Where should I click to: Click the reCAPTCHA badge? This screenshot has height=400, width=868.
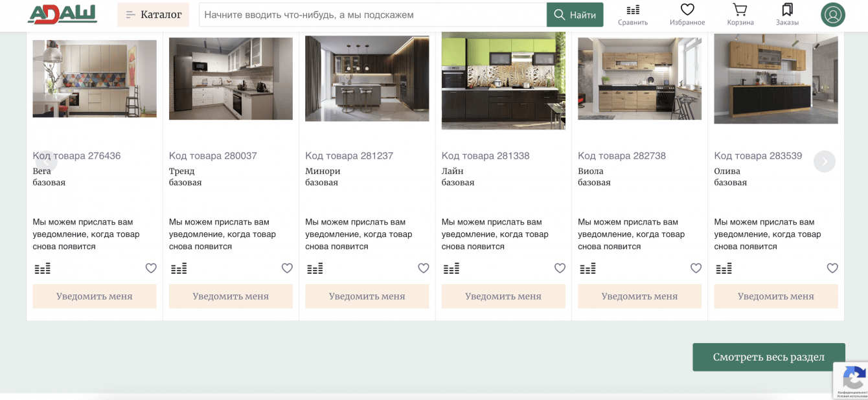851,380
